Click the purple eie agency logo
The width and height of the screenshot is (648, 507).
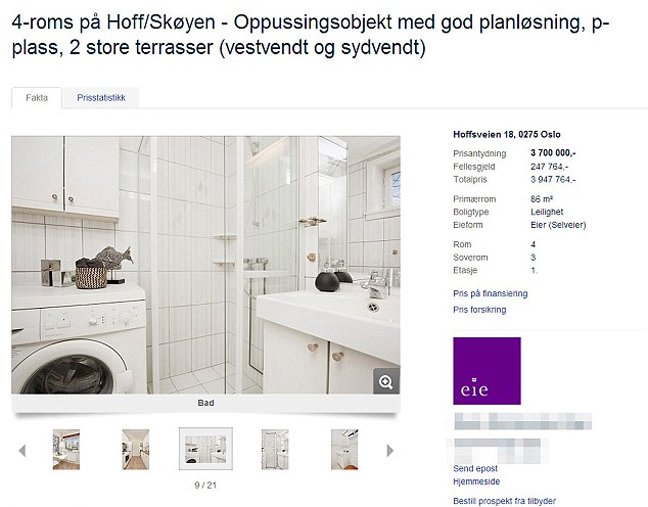(x=487, y=371)
